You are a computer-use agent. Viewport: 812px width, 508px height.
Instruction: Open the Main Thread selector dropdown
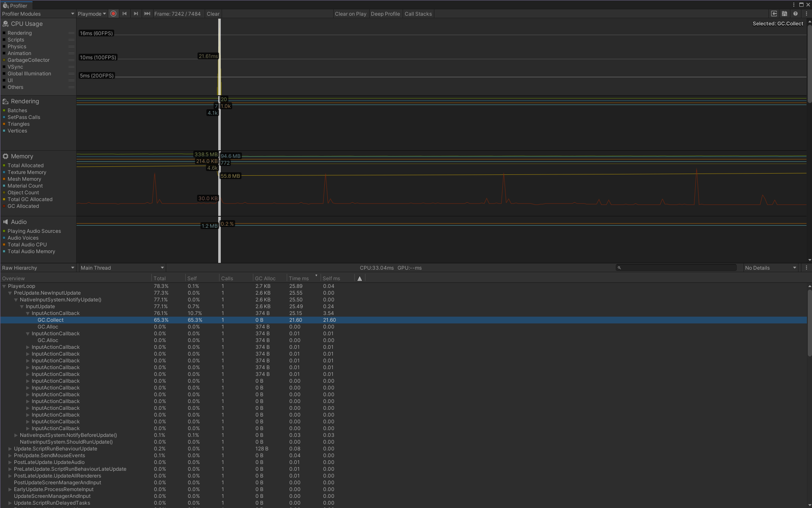[122, 268]
